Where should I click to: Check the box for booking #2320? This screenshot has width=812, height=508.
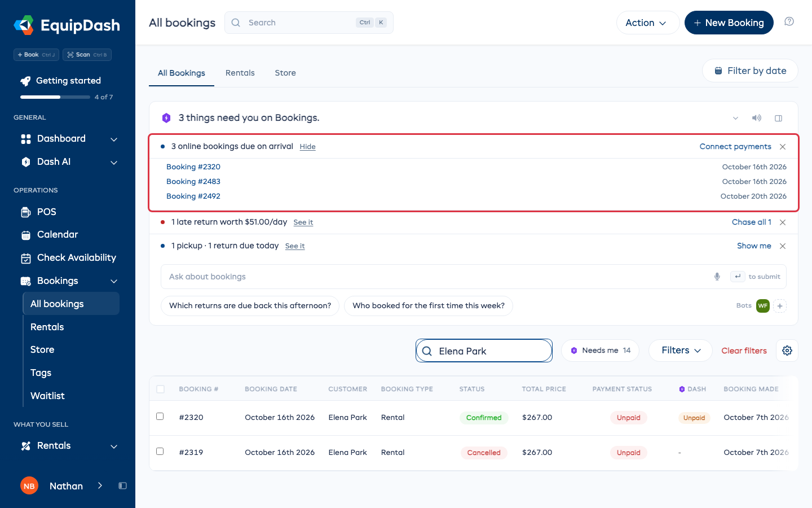pyautogui.click(x=160, y=416)
